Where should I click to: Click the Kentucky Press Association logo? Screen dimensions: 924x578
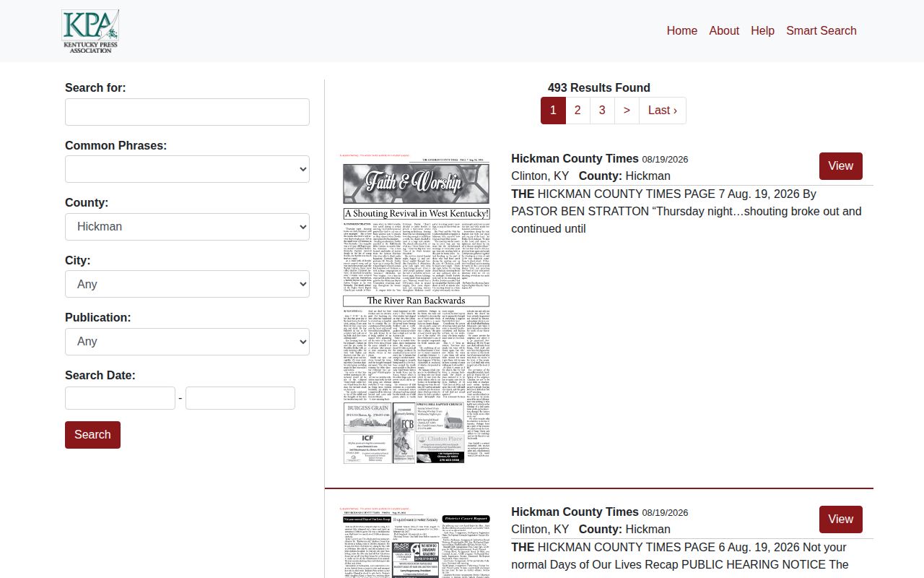(x=90, y=31)
